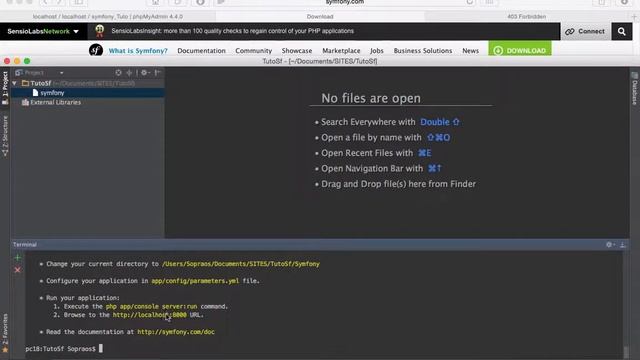Open the Documentation menu on symfony.com

tap(201, 51)
